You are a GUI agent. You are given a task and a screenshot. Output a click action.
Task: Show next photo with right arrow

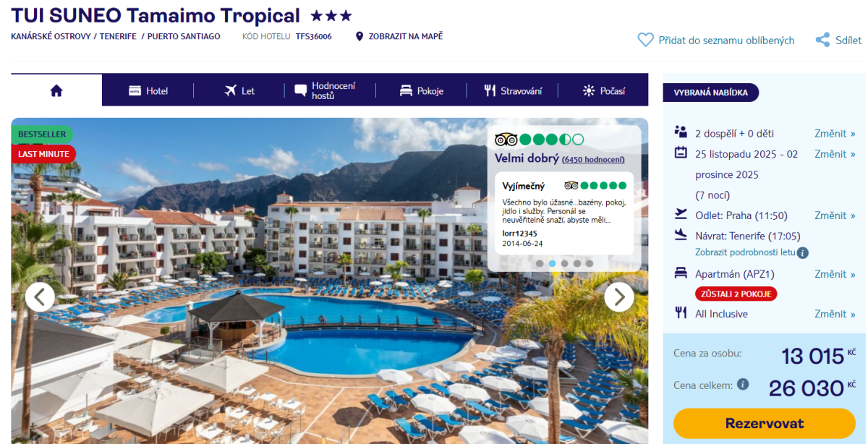click(x=619, y=296)
